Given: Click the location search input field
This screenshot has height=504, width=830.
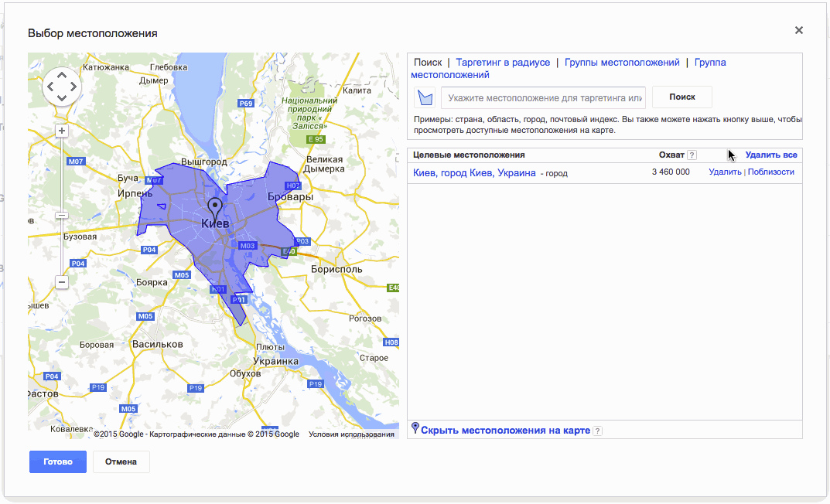Looking at the screenshot, I should [x=543, y=98].
